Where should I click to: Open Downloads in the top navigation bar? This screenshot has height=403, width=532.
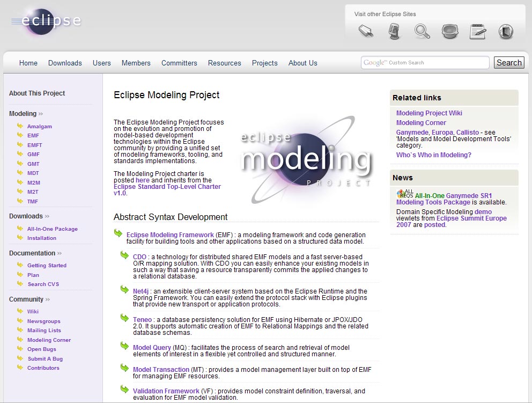click(x=65, y=63)
